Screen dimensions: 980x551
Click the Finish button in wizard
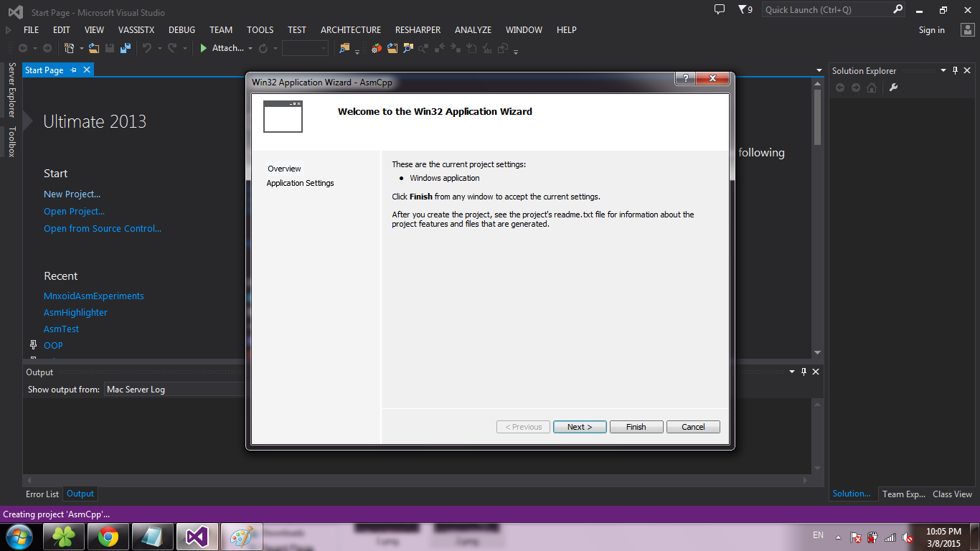click(636, 427)
